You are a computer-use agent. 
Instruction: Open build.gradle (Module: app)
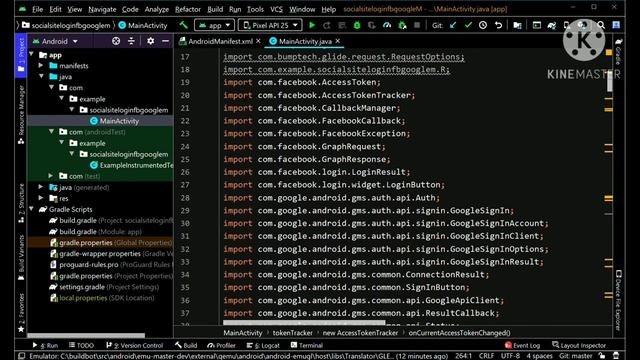tap(96, 231)
